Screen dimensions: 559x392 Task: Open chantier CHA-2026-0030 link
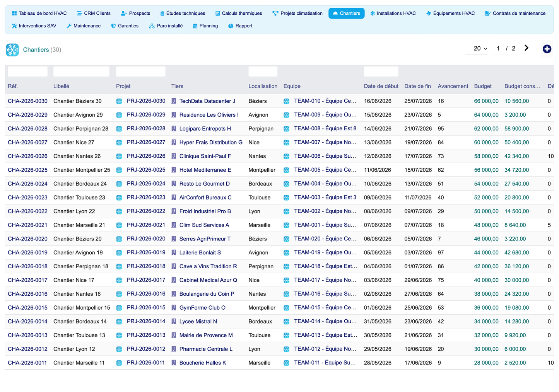click(x=27, y=101)
